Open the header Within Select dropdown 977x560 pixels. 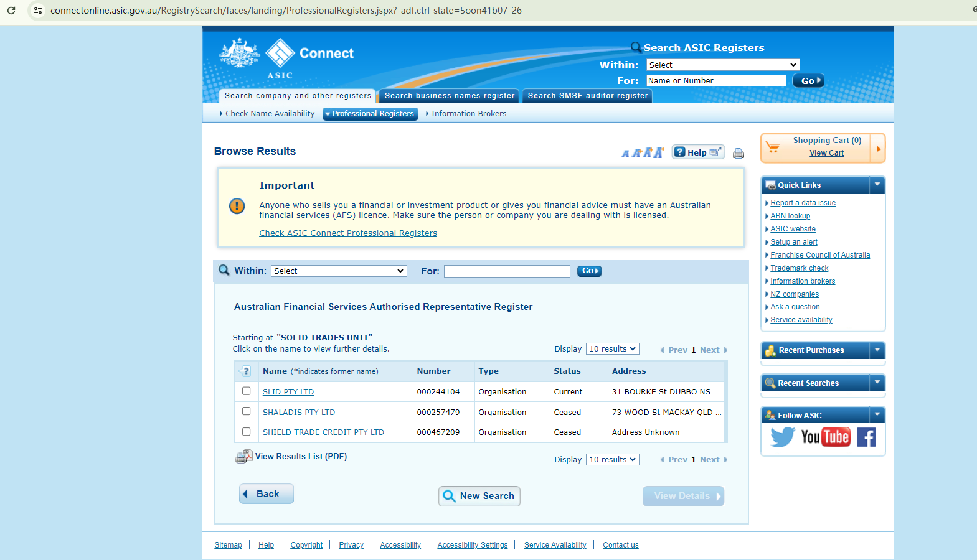tap(723, 65)
